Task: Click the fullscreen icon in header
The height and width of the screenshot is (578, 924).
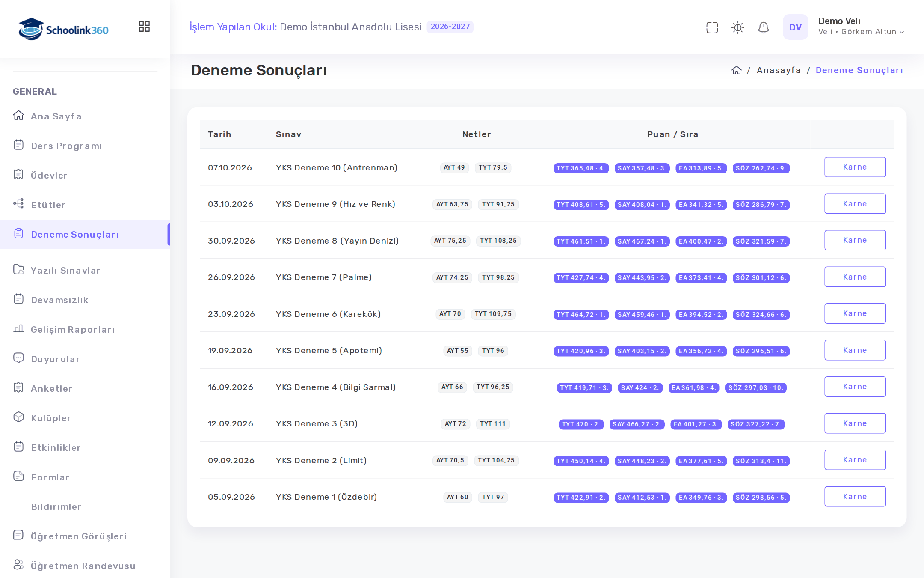Action: (x=712, y=28)
